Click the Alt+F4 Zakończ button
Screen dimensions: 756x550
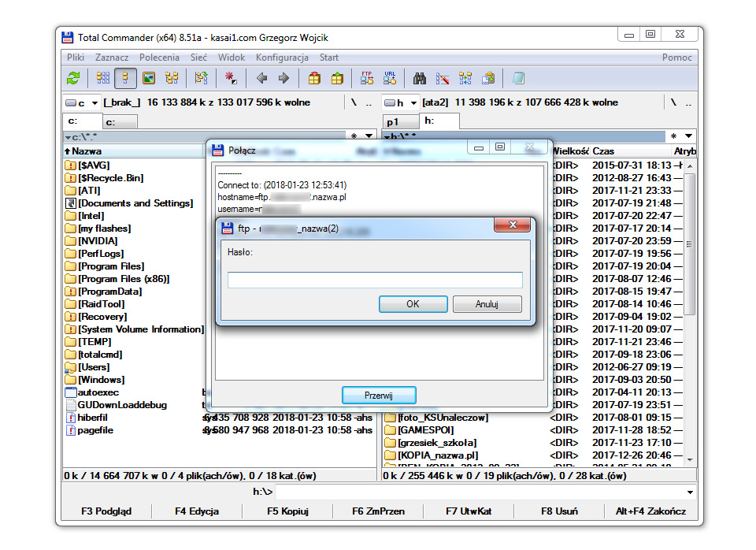pyautogui.click(x=651, y=511)
